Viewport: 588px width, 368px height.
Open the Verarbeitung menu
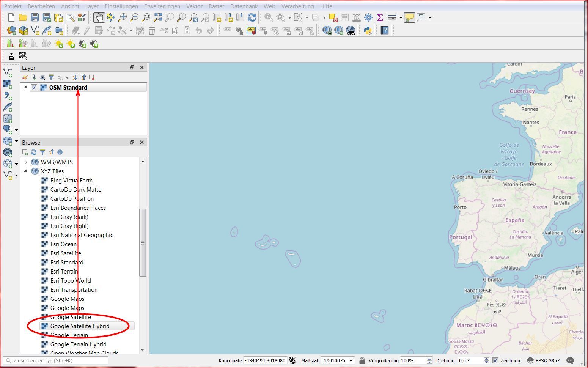(x=297, y=6)
